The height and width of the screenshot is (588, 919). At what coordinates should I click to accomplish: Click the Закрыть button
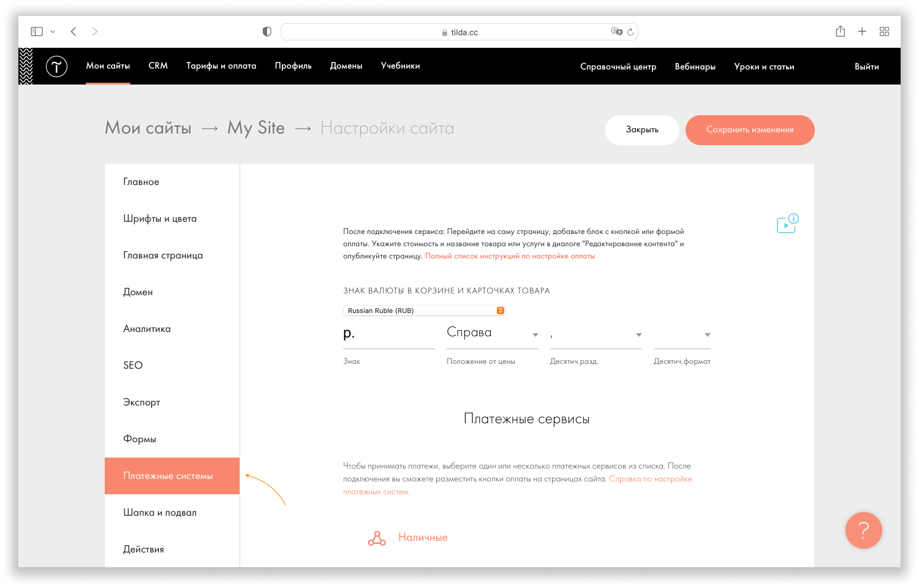pyautogui.click(x=642, y=130)
